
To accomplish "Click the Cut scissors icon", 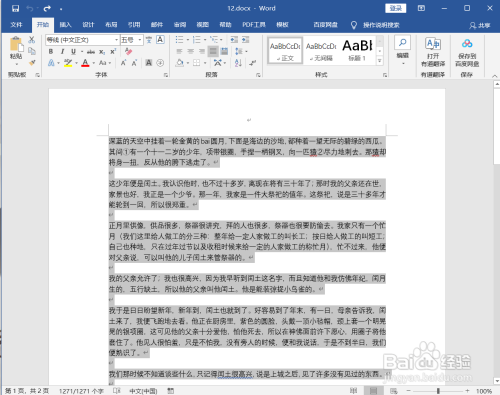I will pos(32,40).
